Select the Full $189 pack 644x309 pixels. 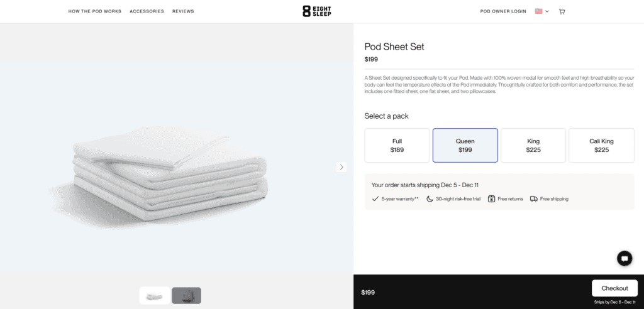(x=397, y=146)
